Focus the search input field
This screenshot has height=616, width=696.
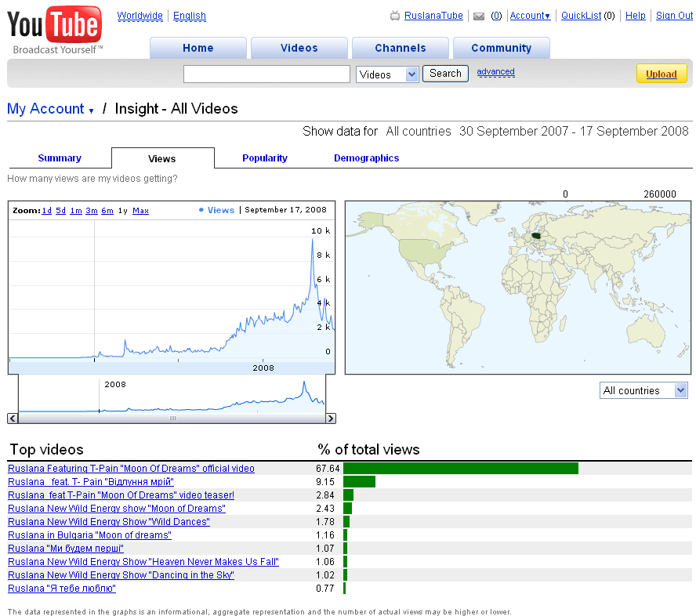point(266,74)
